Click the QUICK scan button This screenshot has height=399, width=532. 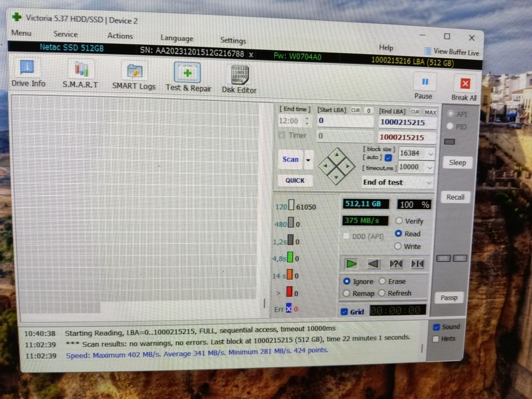pos(295,181)
